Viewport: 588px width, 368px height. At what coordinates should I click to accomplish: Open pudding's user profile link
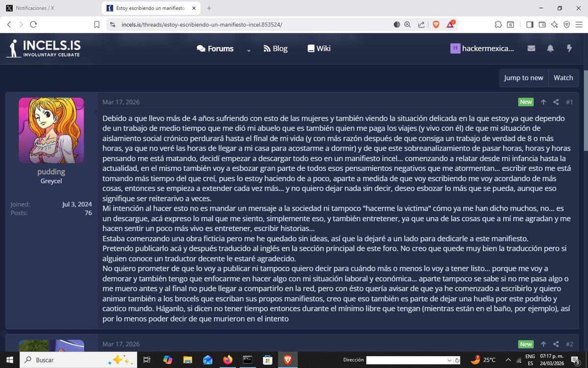pyautogui.click(x=51, y=171)
